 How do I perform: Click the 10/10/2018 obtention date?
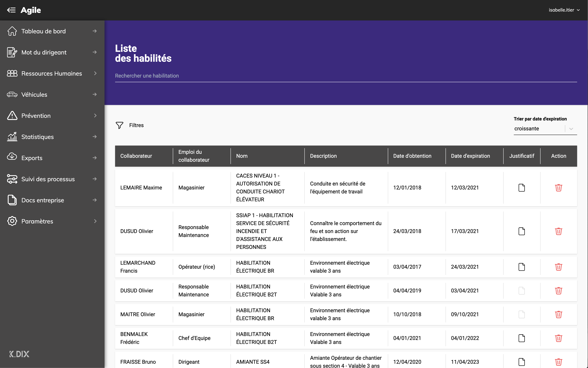(x=407, y=315)
